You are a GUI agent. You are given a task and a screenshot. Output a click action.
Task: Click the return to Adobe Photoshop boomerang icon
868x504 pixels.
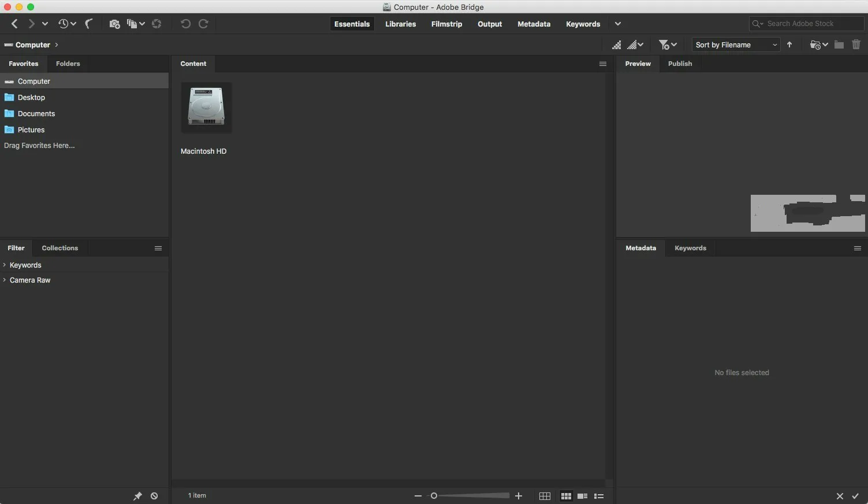pyautogui.click(x=89, y=24)
